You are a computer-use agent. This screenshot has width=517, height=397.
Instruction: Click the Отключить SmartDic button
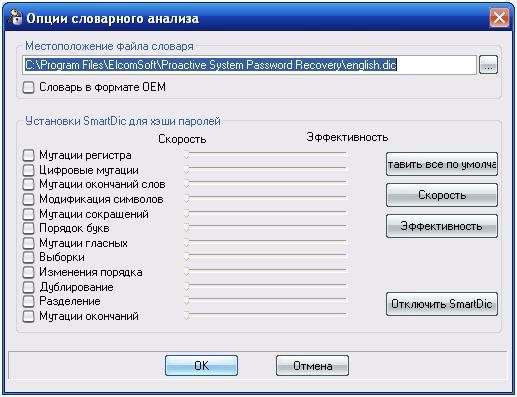[442, 304]
